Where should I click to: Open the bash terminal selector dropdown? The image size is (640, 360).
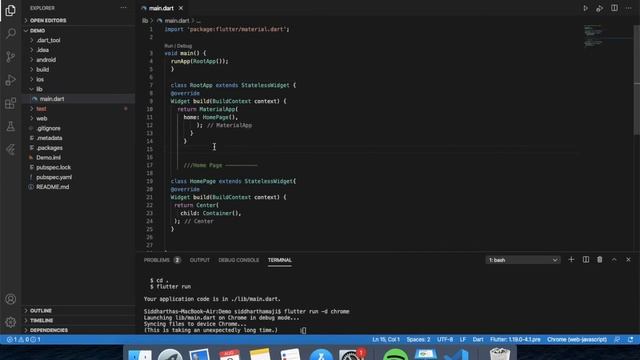coord(523,260)
